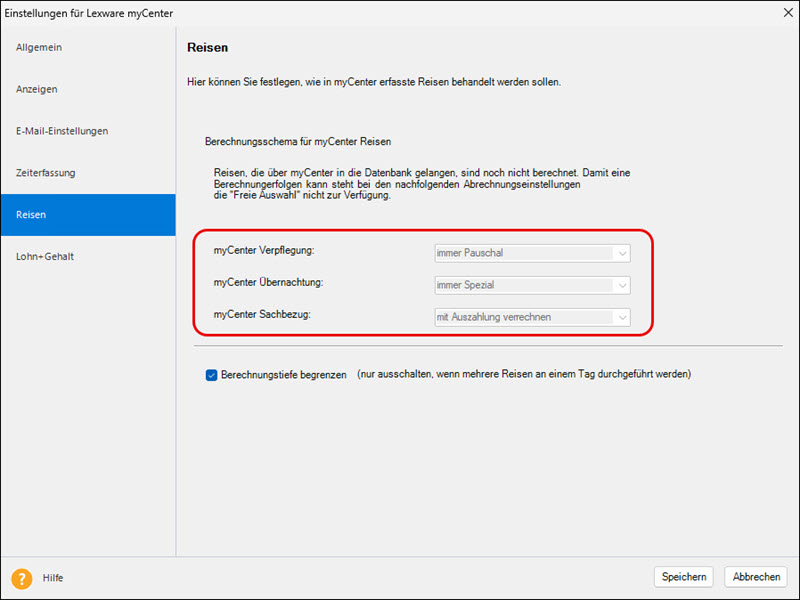Screen dimensions: 800x600
Task: Toggle the Berechnungstiefe begrenzen checkbox
Action: (x=211, y=375)
